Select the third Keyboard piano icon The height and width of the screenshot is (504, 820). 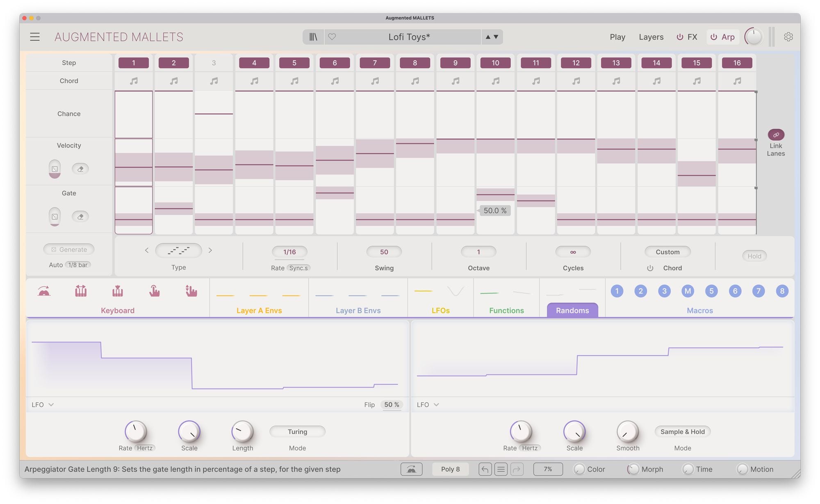tap(118, 291)
